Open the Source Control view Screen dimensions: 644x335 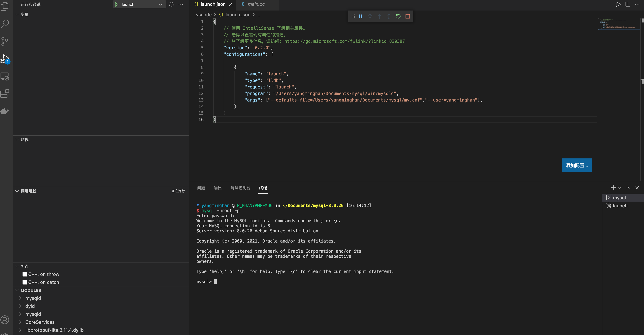[5, 41]
